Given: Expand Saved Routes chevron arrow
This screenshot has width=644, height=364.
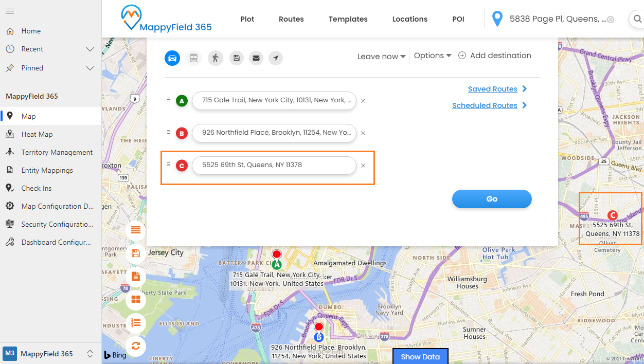Looking at the screenshot, I should [x=524, y=89].
